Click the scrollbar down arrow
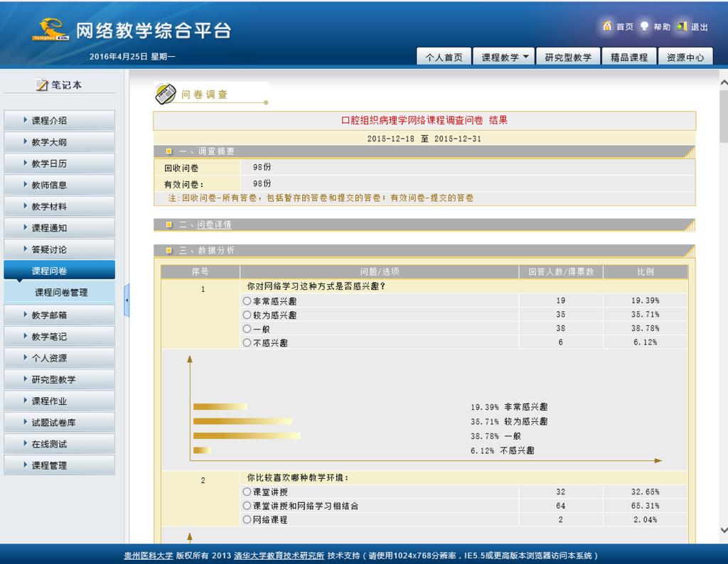Image resolution: width=728 pixels, height=564 pixels. coord(723,530)
